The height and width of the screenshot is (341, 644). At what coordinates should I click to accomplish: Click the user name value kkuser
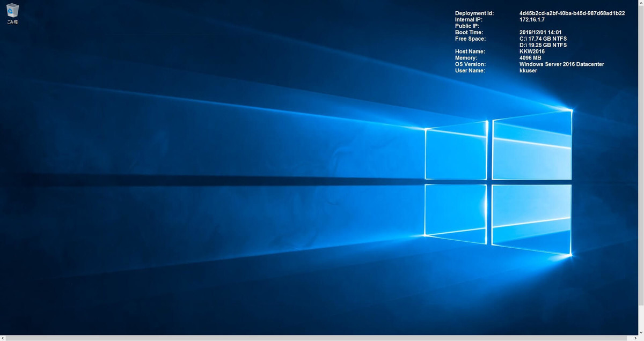[x=528, y=71]
